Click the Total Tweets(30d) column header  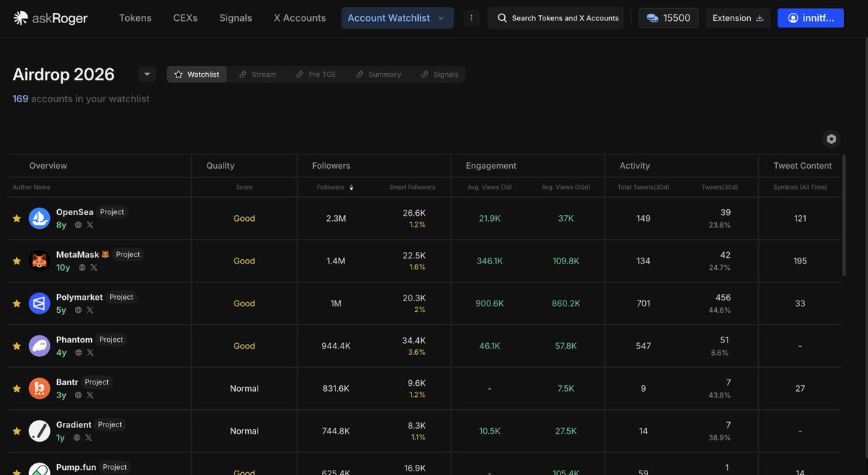(x=644, y=187)
